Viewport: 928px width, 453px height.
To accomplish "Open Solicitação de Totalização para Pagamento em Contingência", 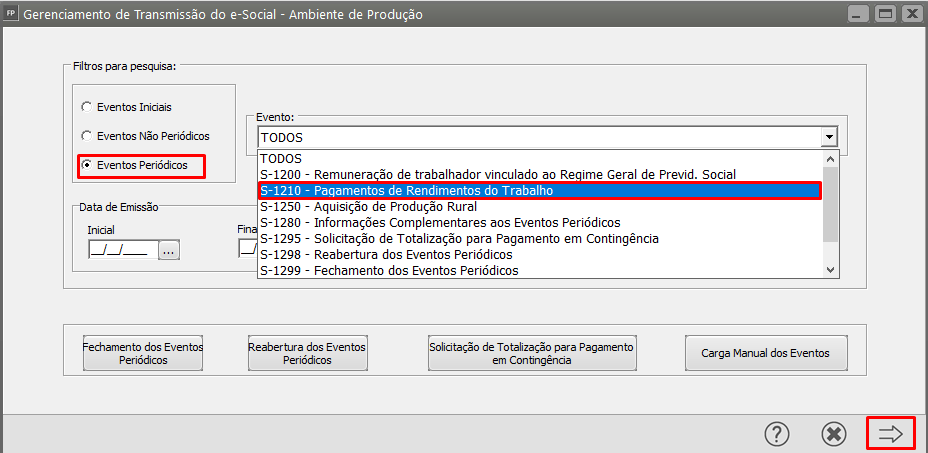I will point(532,353).
